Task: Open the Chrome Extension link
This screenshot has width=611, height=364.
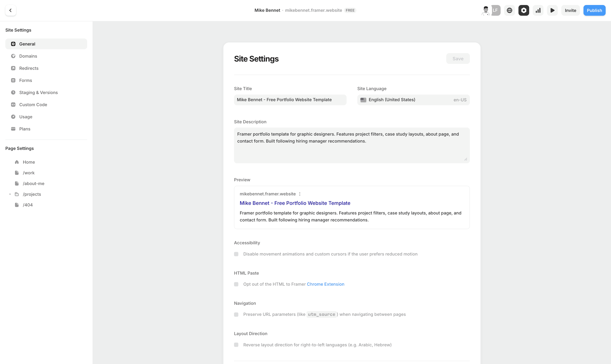Action: (325, 284)
